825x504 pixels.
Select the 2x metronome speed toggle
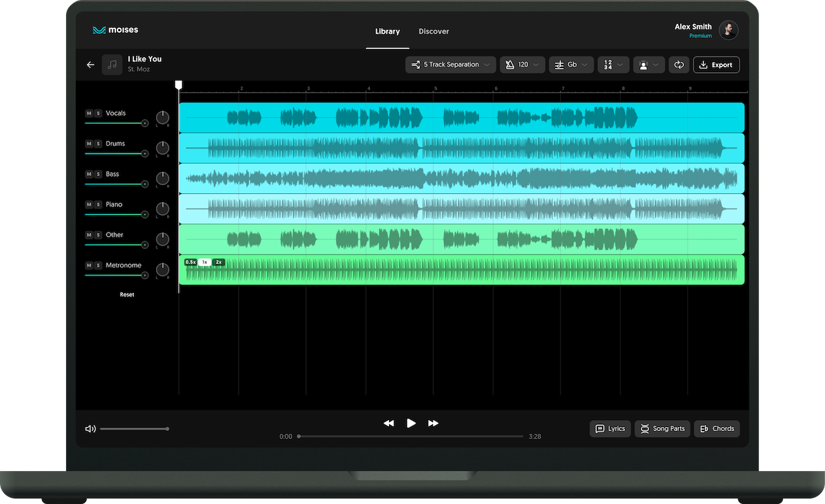click(219, 262)
